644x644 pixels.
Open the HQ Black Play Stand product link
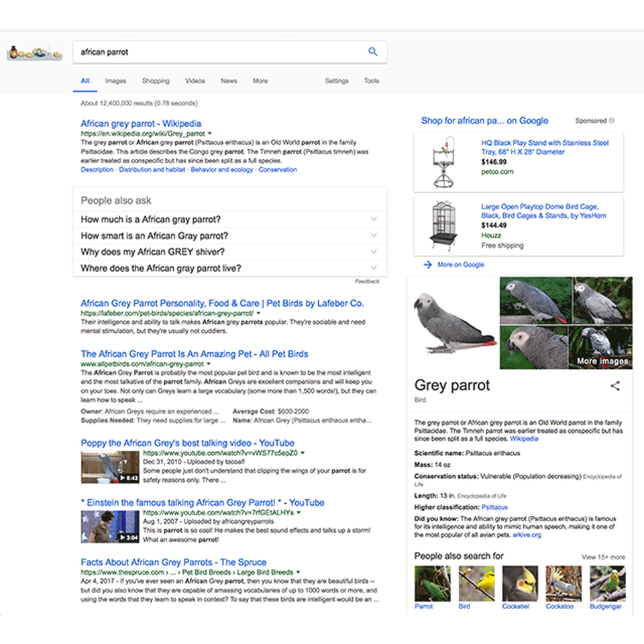[x=545, y=148]
